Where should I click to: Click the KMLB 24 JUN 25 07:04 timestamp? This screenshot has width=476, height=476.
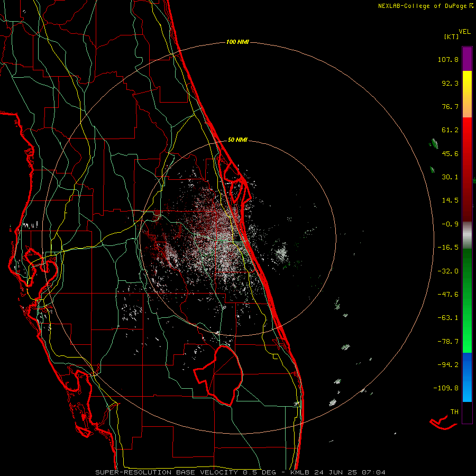point(338,472)
